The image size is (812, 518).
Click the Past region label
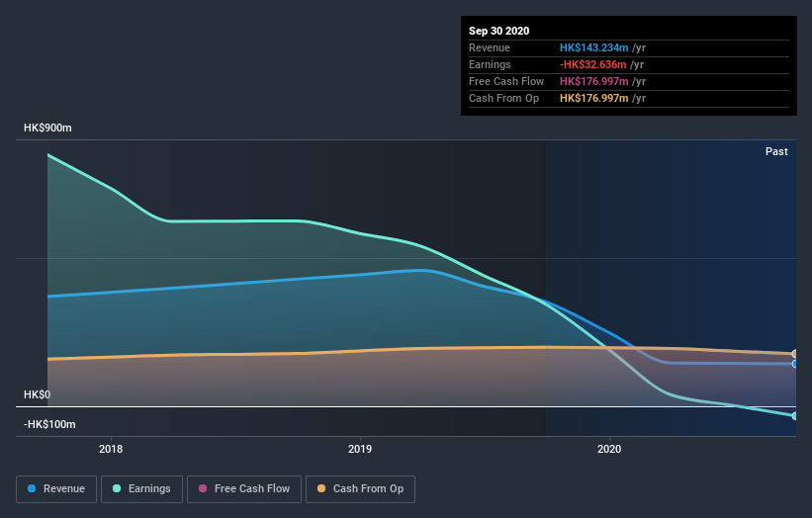(x=776, y=151)
